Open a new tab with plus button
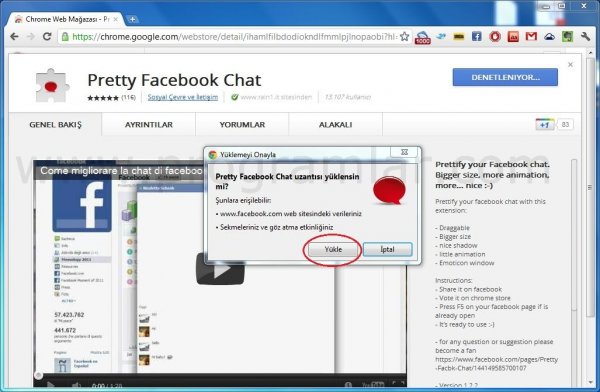Screen dimensions: 600x392 [132, 19]
